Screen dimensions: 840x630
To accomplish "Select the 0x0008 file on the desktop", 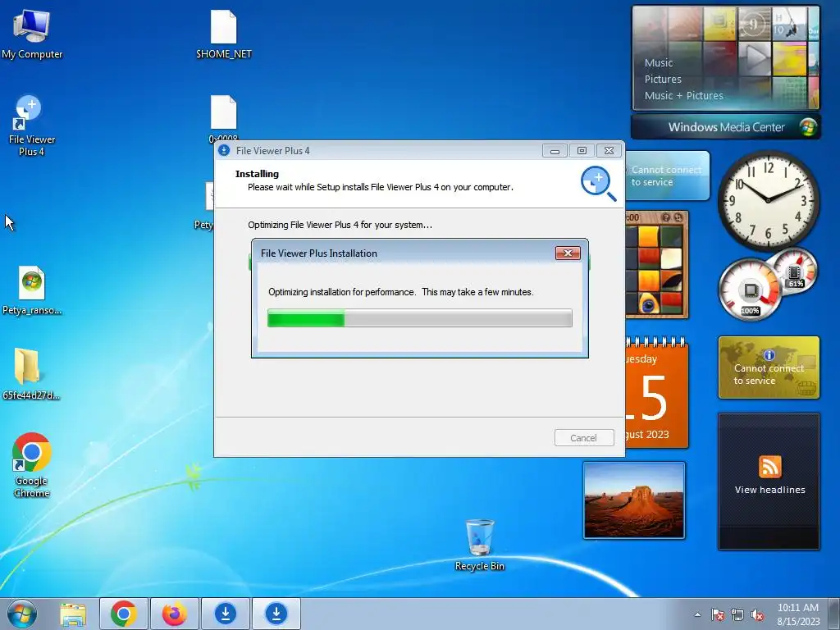I will (x=223, y=118).
